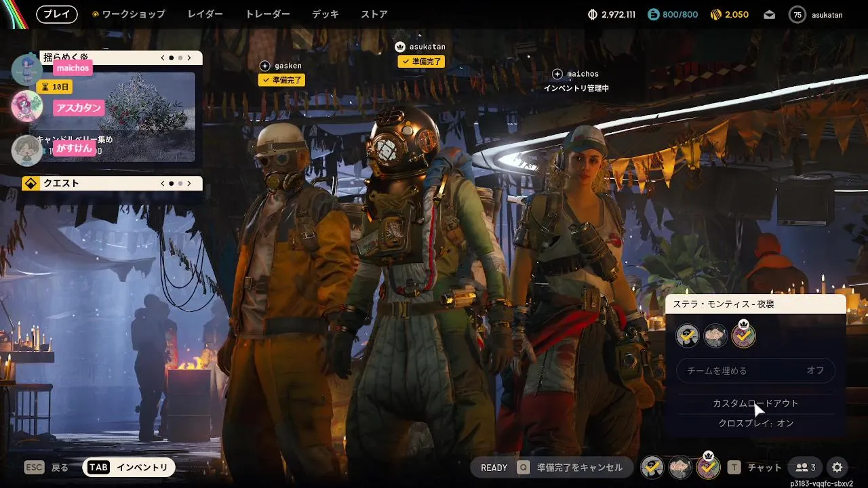Click the インベントリ管理中 status text
The width and height of the screenshot is (868, 488).
coord(576,89)
